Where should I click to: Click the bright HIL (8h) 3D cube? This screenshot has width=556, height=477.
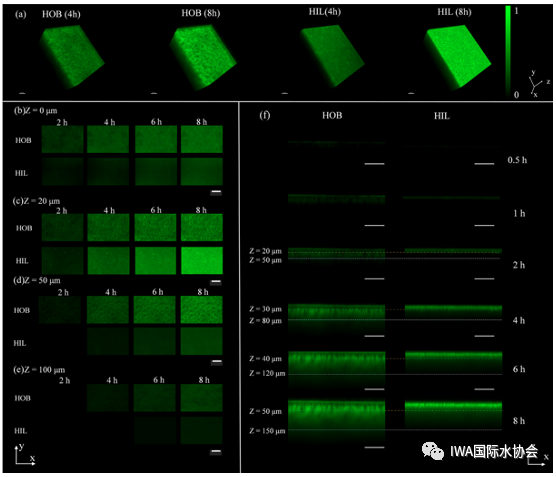tap(457, 56)
